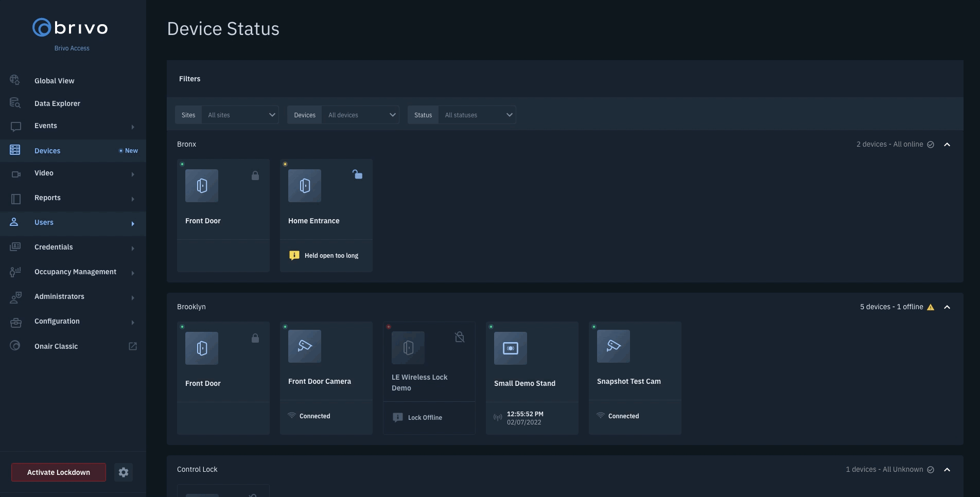Click Snapshot Test Cam camera icon
Screen dimensions: 980x497
click(614, 346)
